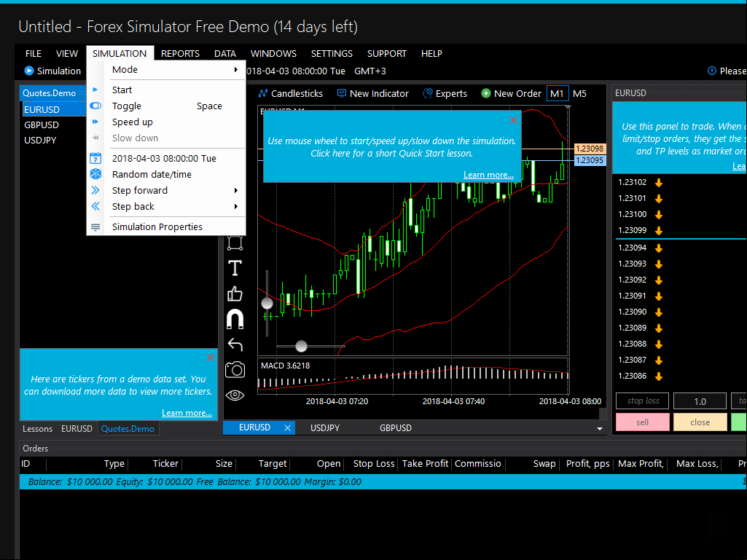This screenshot has width=747, height=560.
Task: Select EURUSD in the quotes list
Action: [x=54, y=109]
